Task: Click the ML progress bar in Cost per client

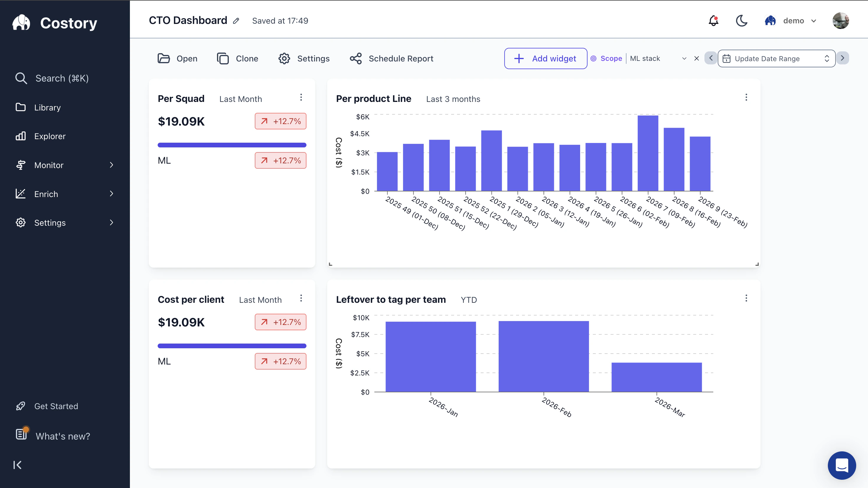Action: (x=232, y=346)
